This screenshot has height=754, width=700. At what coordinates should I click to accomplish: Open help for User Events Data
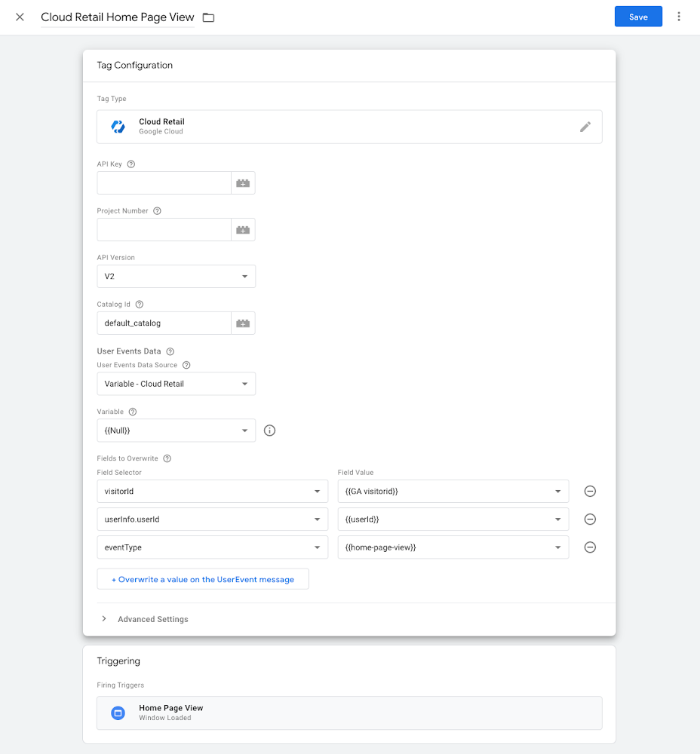click(x=170, y=351)
